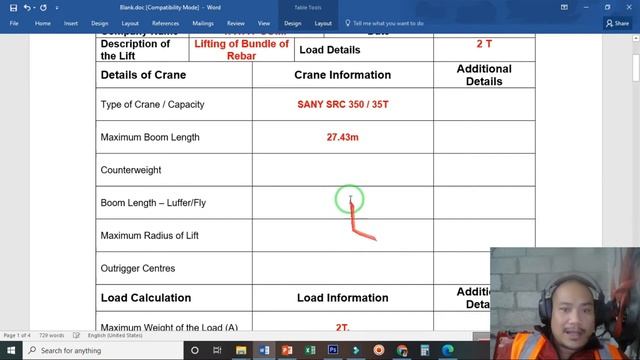Screen dimensions: 640x360
Task: Open File Explorer from taskbar
Action: (x=241, y=350)
